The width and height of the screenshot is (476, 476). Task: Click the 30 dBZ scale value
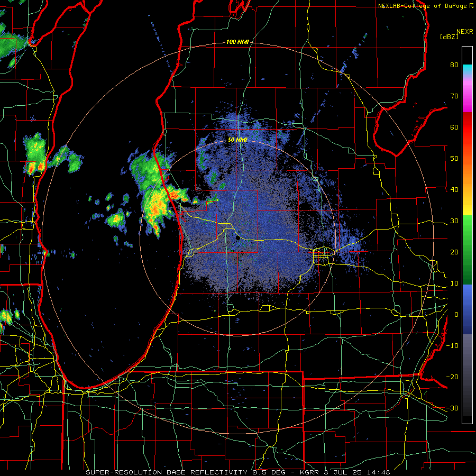454,221
